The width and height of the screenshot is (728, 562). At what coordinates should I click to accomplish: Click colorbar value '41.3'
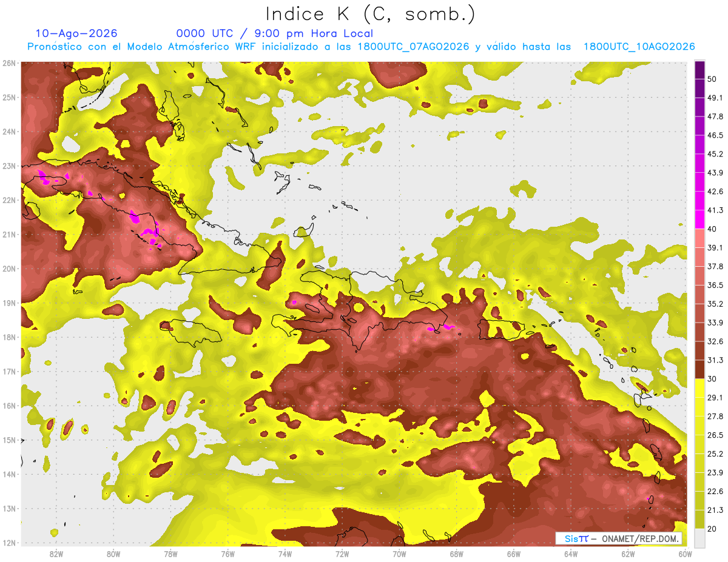pyautogui.click(x=715, y=210)
